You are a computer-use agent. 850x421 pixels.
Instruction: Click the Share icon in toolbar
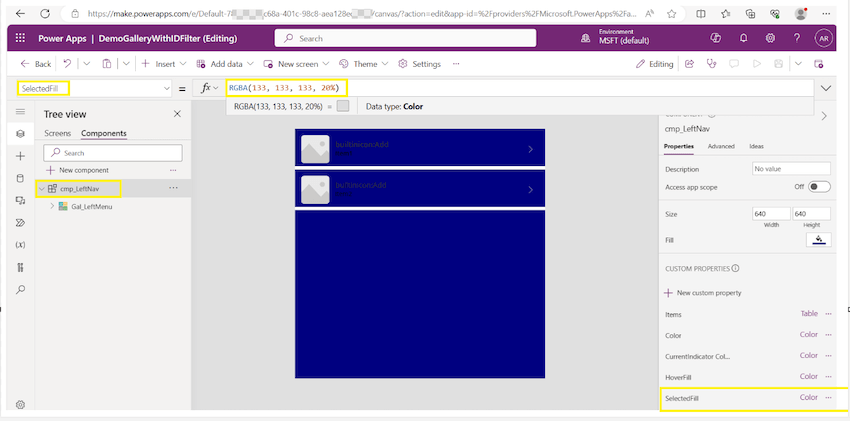[690, 63]
